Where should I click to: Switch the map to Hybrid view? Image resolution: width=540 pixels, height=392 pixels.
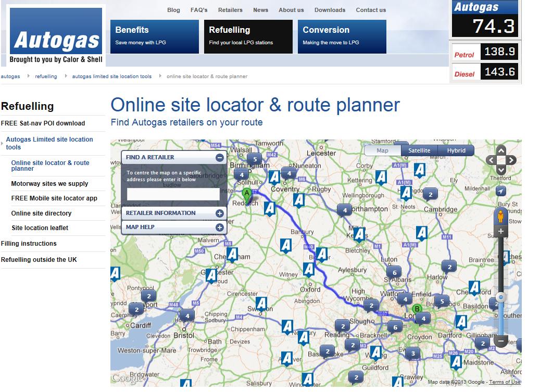click(456, 150)
